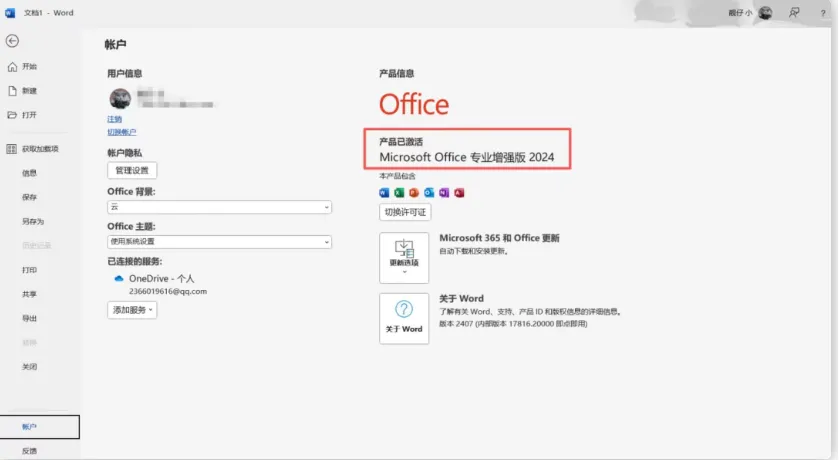Click the Access app icon under 本产品包含
Viewport: 839px width, 460px height.
(459, 193)
